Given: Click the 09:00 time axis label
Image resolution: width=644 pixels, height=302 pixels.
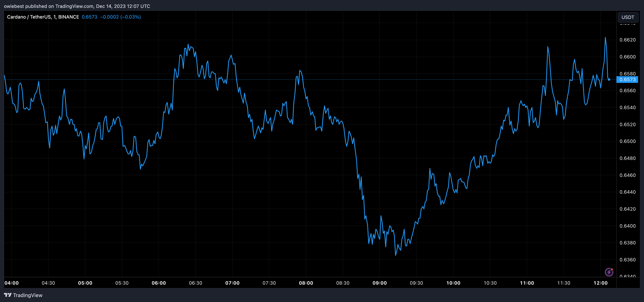Looking at the screenshot, I should (380, 283).
